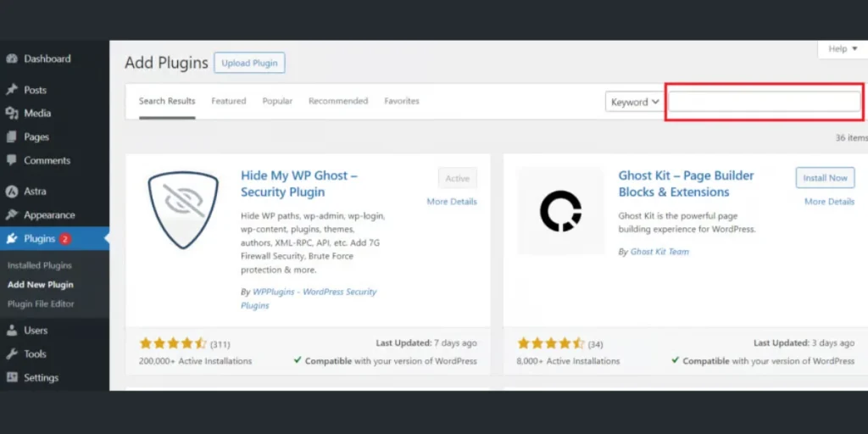Click the Appearance paintbrush icon
Image resolution: width=868 pixels, height=434 pixels.
tap(12, 214)
